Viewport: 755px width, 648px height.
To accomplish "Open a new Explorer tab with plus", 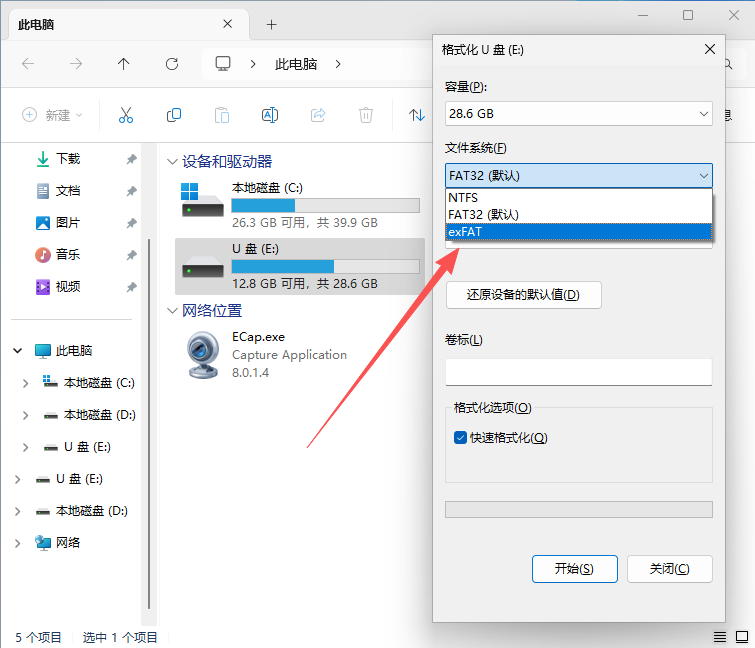I will (272, 25).
